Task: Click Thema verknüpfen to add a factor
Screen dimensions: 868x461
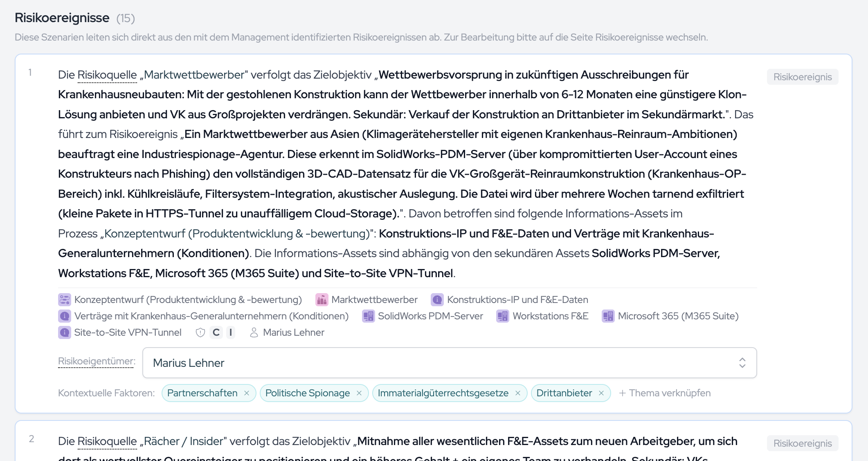Action: [x=665, y=393]
